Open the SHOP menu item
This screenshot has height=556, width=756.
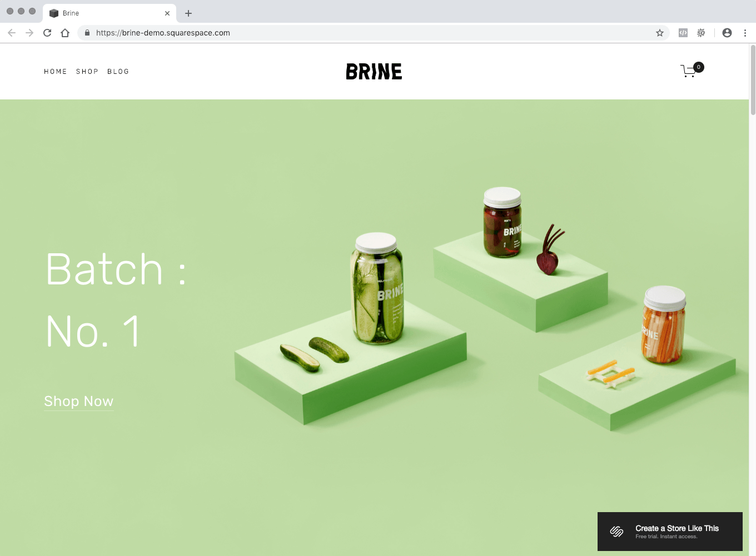point(87,72)
